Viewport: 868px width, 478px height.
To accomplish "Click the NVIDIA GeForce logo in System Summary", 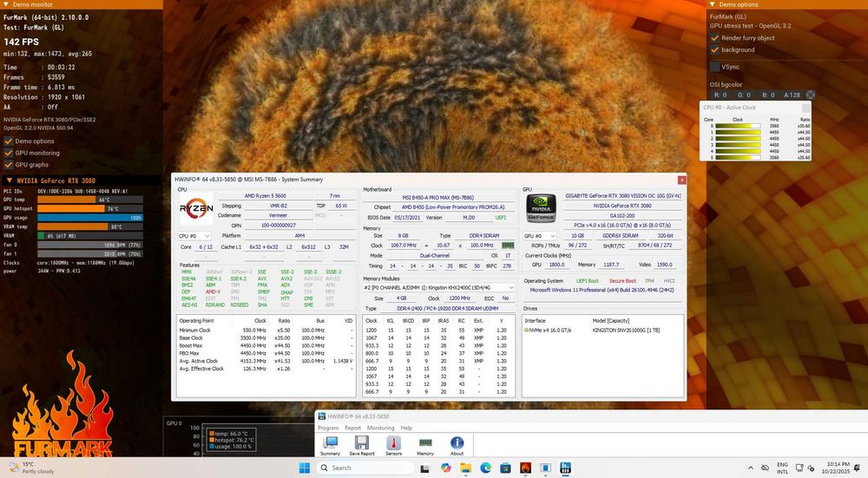I will (x=541, y=208).
